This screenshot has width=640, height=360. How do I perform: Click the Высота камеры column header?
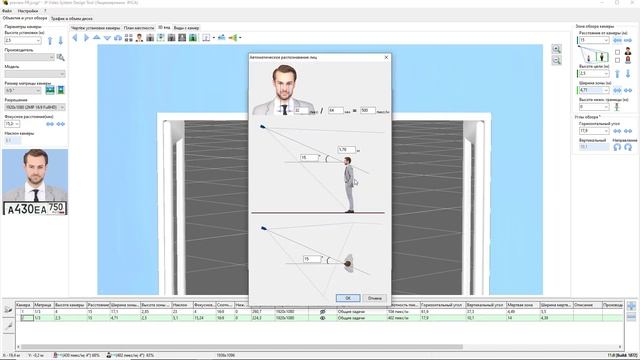click(x=70, y=305)
